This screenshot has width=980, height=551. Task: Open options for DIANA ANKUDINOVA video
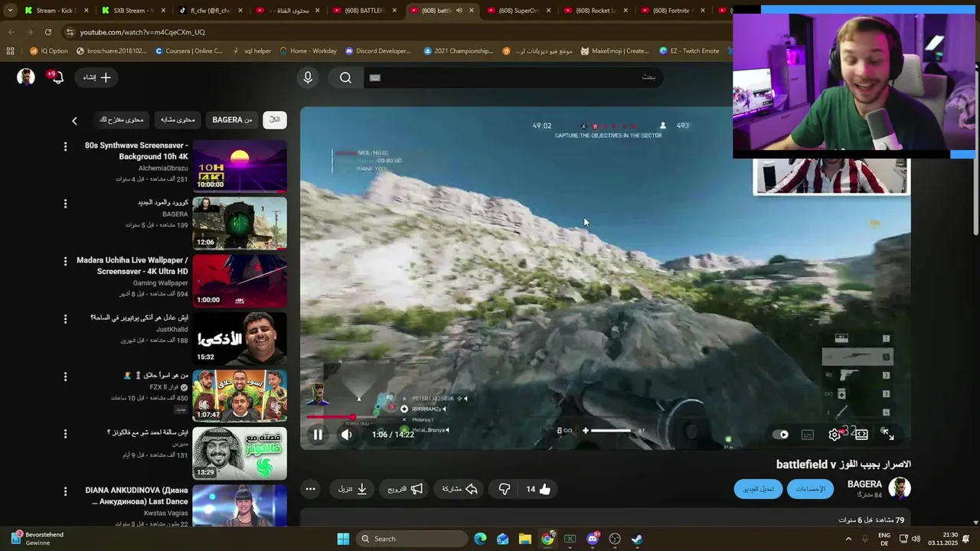click(x=65, y=491)
